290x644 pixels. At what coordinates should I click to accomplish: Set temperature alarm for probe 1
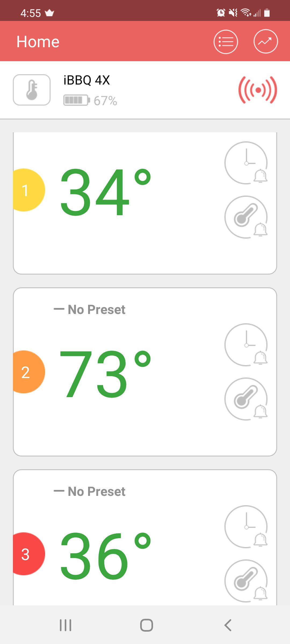246,217
